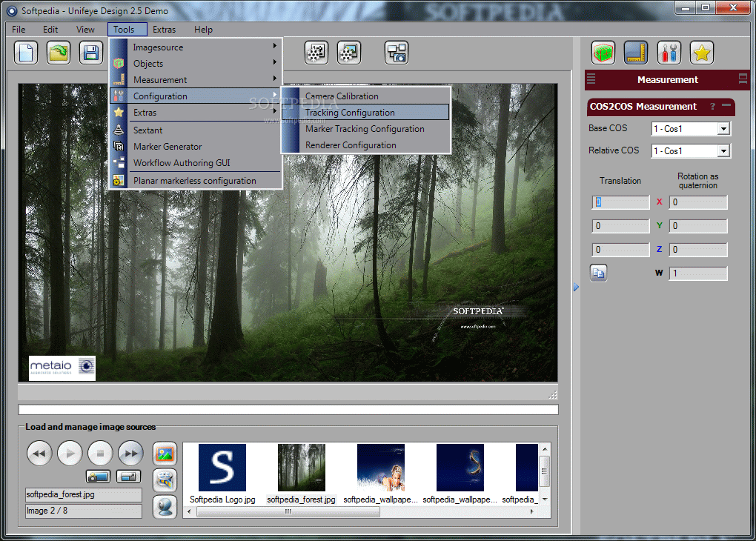
Task: Collapse the COS2COS Measurement section
Action: (x=726, y=104)
